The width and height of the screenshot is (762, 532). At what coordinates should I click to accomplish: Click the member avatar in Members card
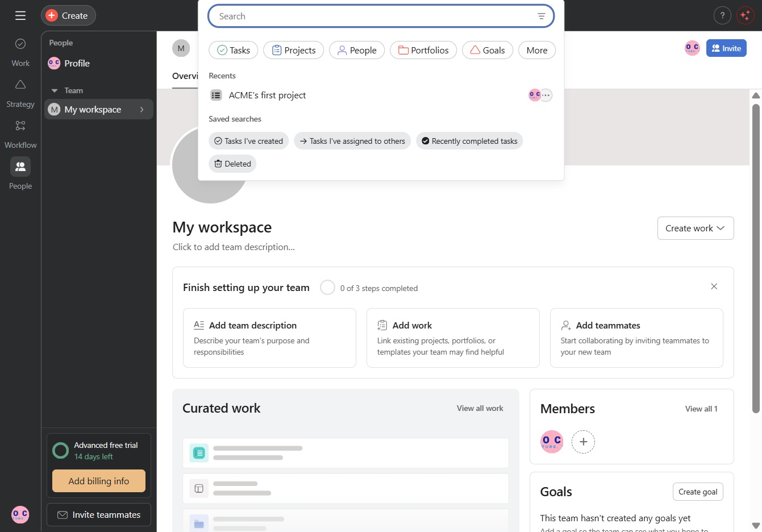tap(552, 442)
